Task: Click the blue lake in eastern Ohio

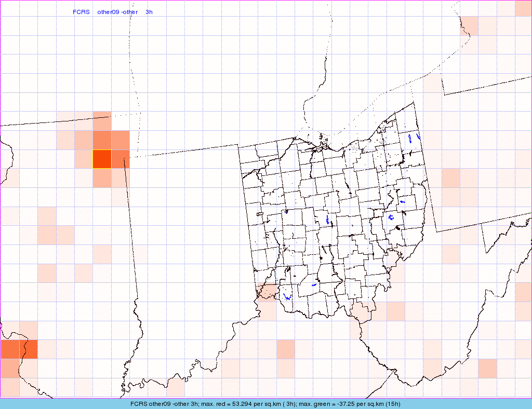Action: click(x=391, y=217)
